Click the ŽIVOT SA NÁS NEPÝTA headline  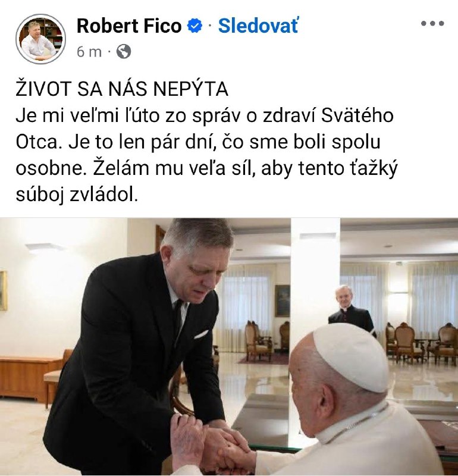click(x=122, y=89)
